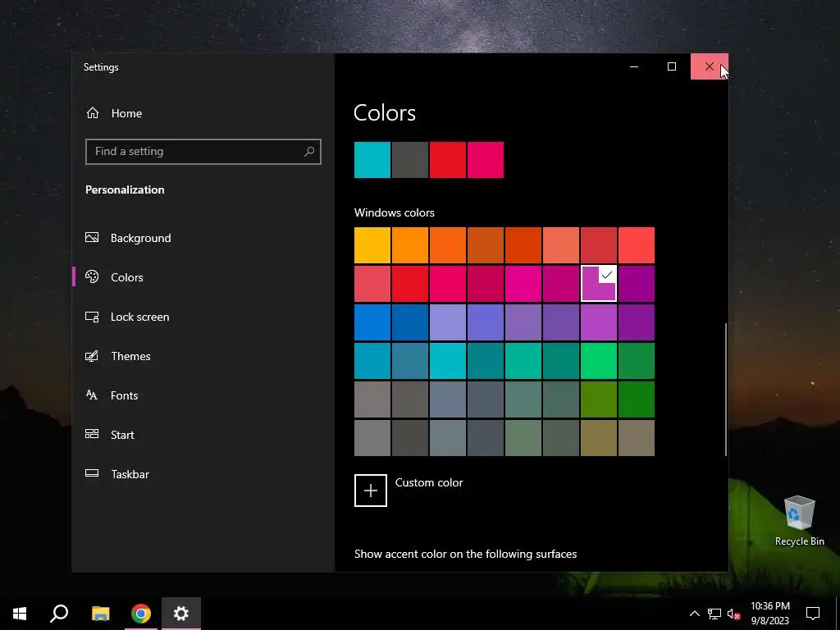Image resolution: width=840 pixels, height=630 pixels.
Task: Open taskbar Search magnifier
Action: (x=59, y=614)
